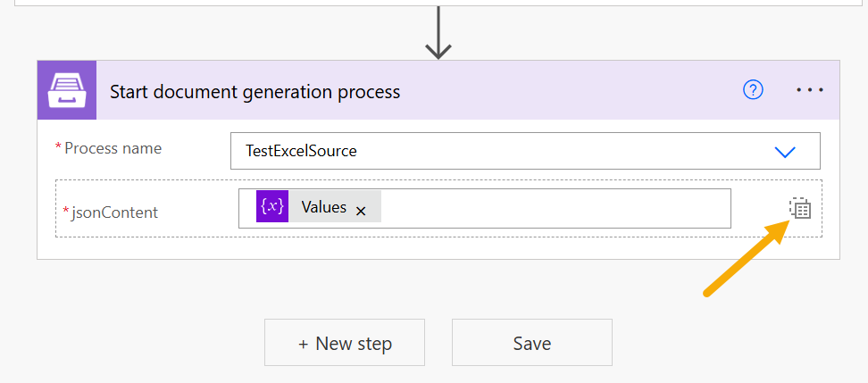
Task: Click the arrow connector above the action
Action: pyautogui.click(x=438, y=32)
